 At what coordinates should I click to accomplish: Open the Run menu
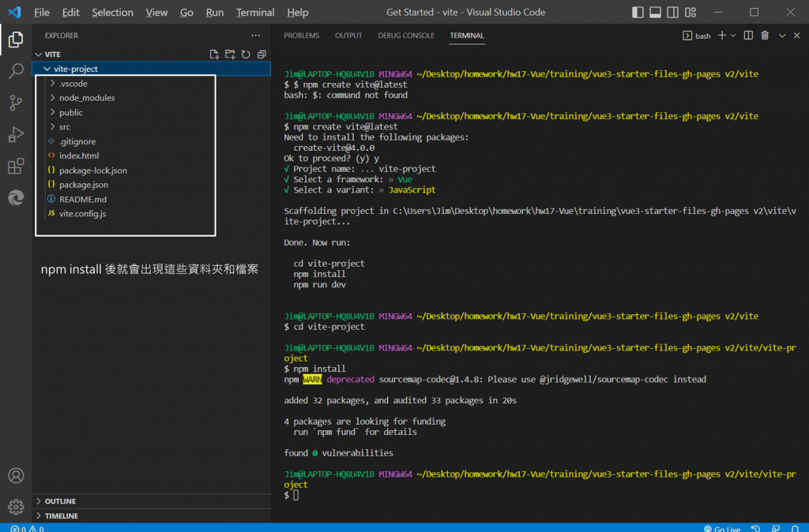pos(215,12)
